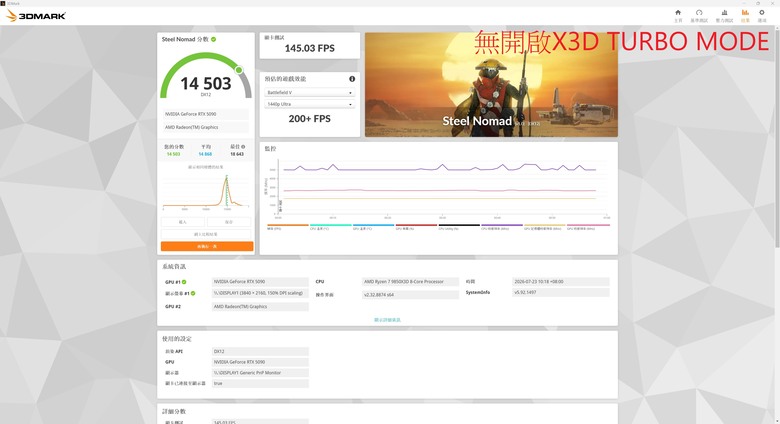Click the green check icon beside GPU #1
This screenshot has width=780, height=424.
point(184,282)
